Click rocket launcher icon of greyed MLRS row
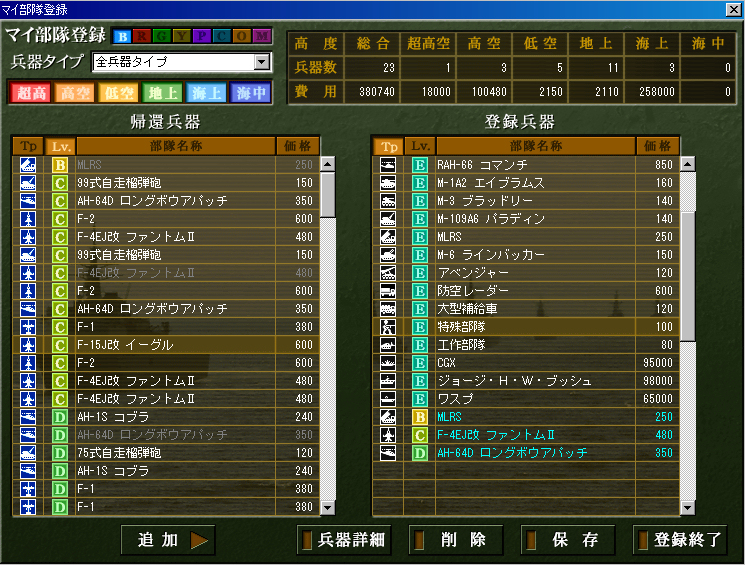Image resolution: width=745 pixels, height=565 pixels. click(28, 165)
